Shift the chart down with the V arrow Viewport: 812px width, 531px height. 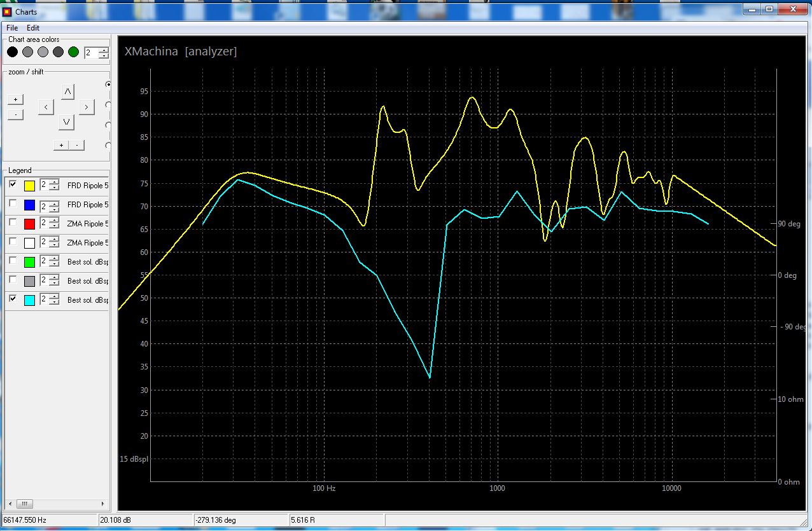click(x=67, y=121)
